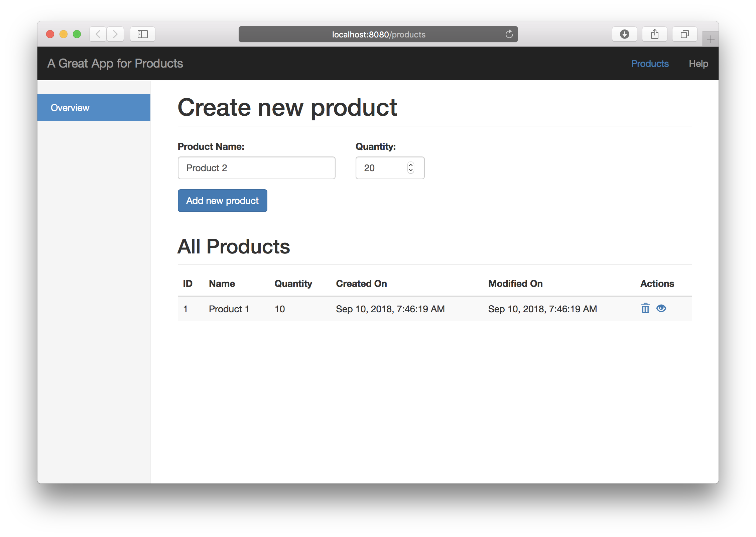Open the Help nav link

click(698, 64)
